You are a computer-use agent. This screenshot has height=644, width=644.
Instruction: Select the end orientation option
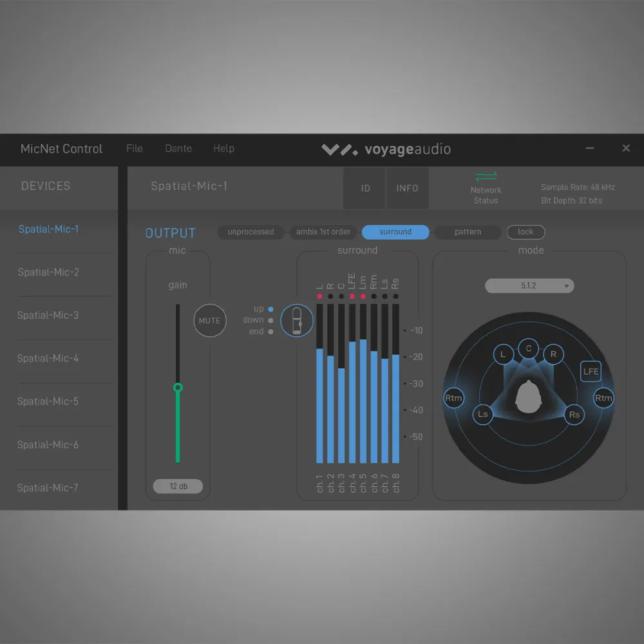click(x=270, y=332)
